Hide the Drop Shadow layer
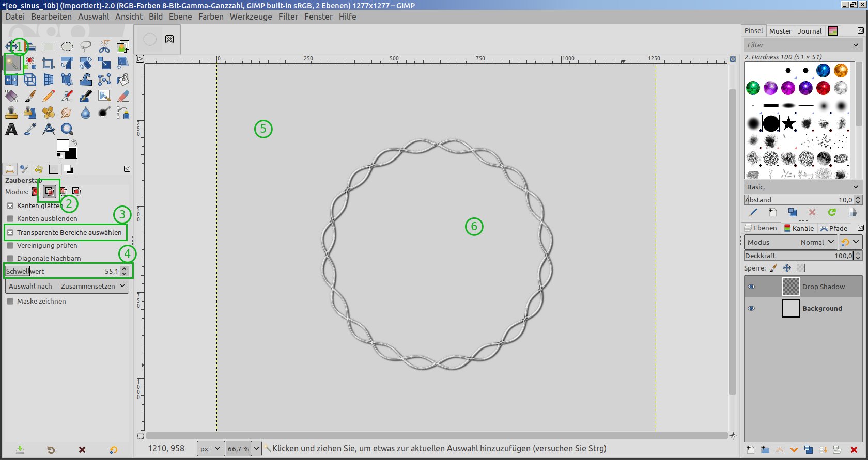868x460 pixels. click(x=751, y=287)
